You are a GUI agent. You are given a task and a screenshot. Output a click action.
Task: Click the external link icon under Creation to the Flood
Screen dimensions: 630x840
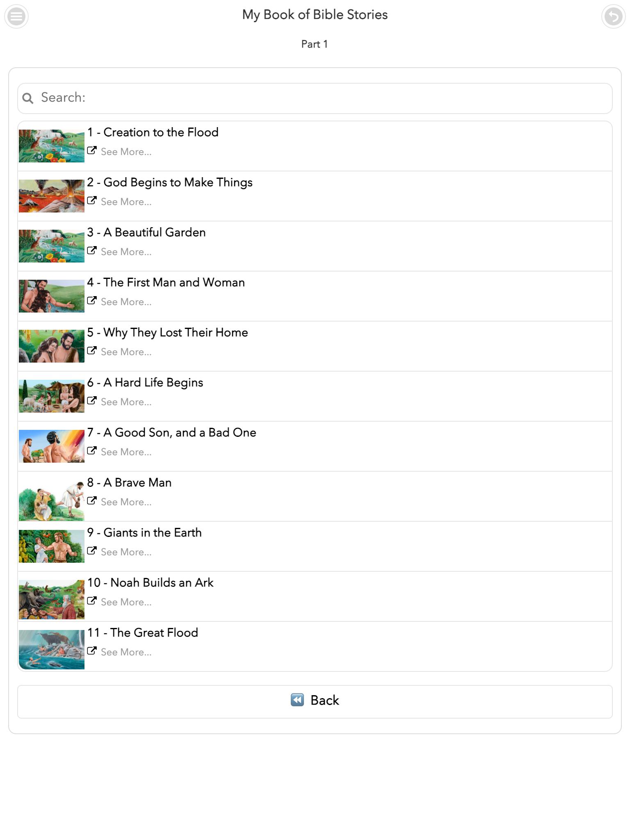tap(92, 151)
